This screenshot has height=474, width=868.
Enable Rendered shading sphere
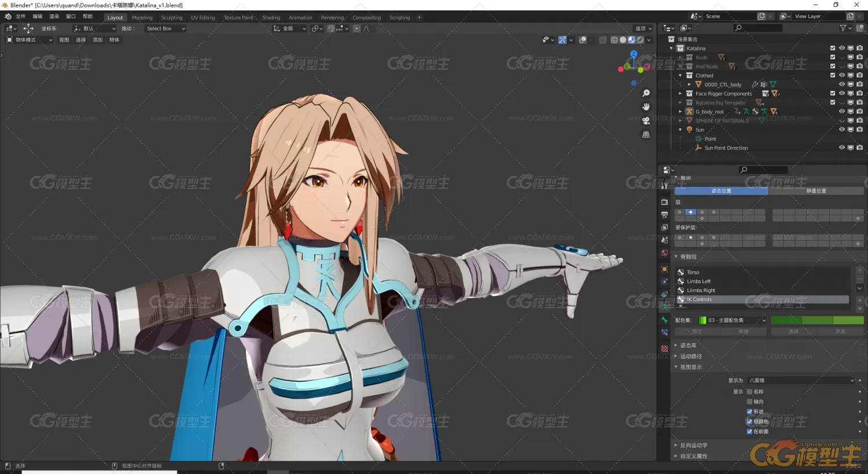click(640, 40)
